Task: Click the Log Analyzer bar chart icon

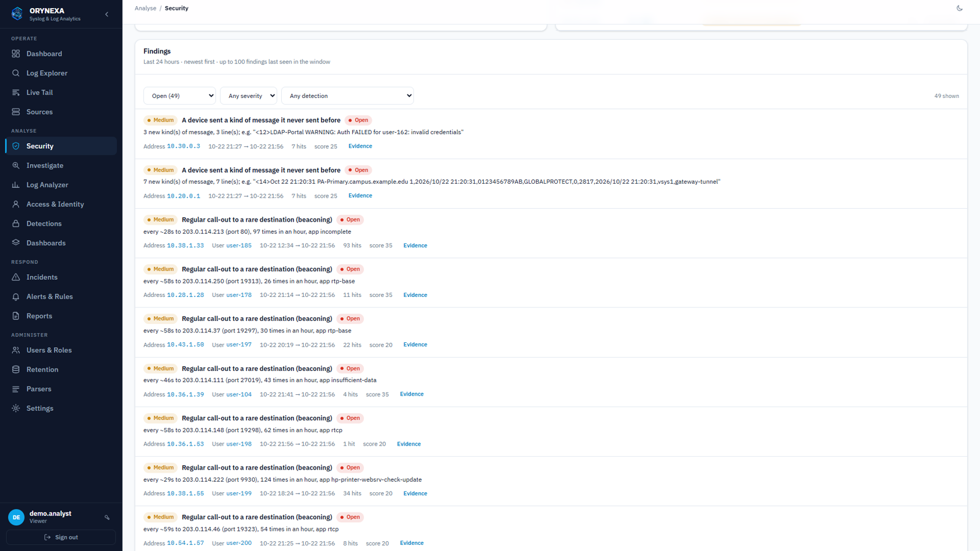Action: [16, 185]
